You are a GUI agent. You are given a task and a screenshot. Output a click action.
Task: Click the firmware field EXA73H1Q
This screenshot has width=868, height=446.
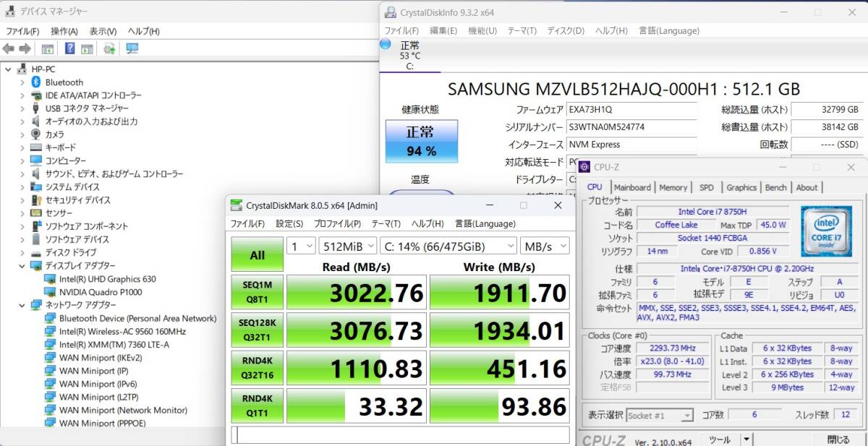click(631, 110)
